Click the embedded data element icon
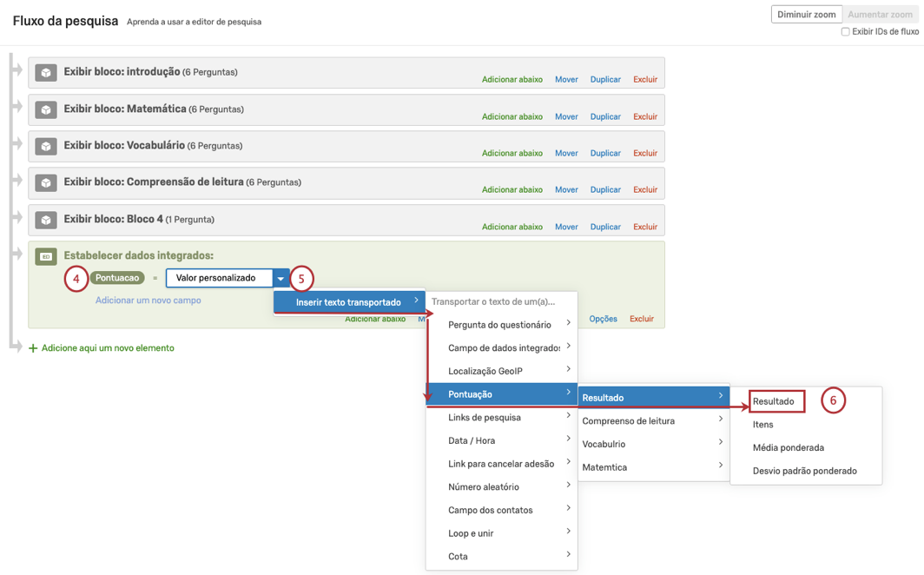Screen dimensions: 924x575 tap(46, 256)
